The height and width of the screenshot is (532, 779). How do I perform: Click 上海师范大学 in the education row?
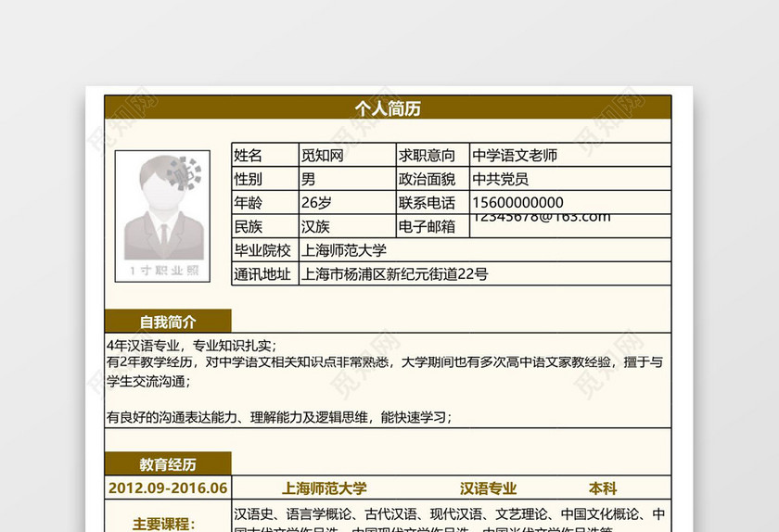(x=324, y=488)
